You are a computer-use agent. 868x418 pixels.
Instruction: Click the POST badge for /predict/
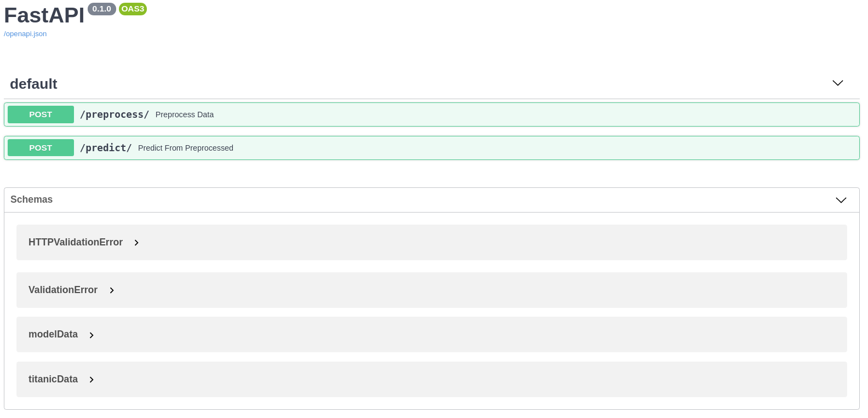(41, 148)
